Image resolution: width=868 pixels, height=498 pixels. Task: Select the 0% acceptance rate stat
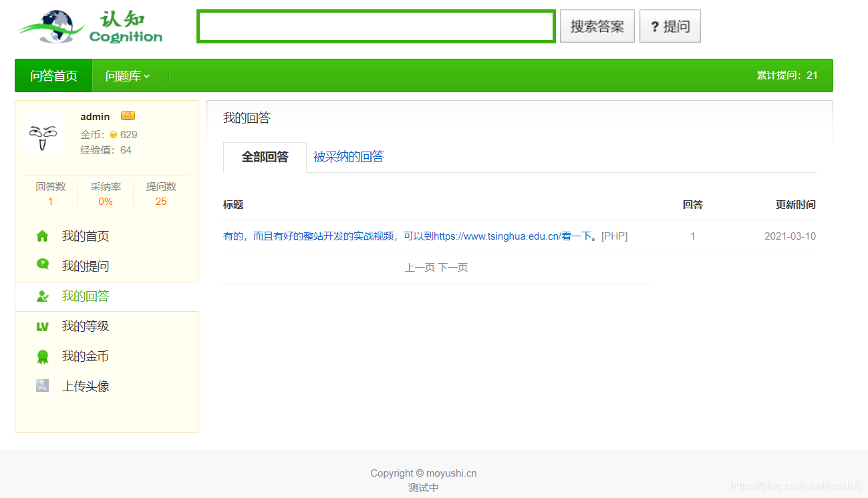[x=106, y=201]
